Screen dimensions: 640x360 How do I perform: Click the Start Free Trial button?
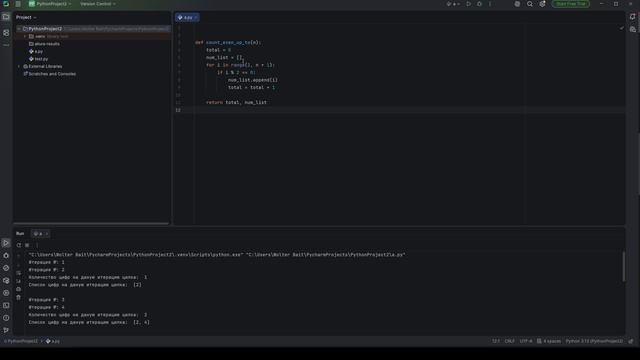coord(571,4)
